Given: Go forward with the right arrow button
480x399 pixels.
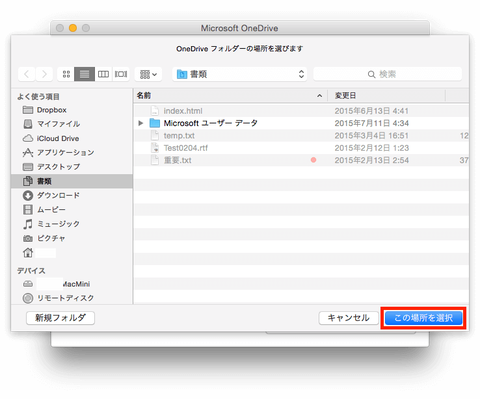Looking at the screenshot, I should point(44,74).
